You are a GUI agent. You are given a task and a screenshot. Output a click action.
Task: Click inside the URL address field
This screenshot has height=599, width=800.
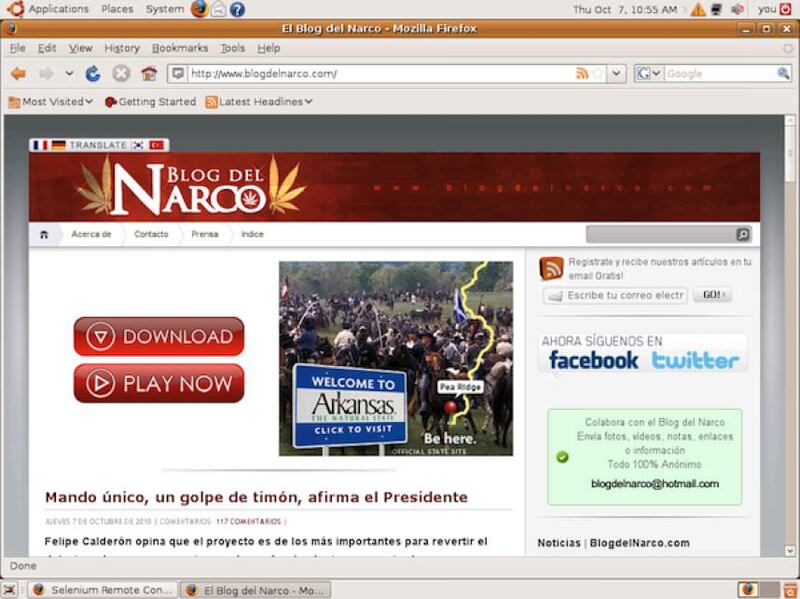click(x=380, y=73)
